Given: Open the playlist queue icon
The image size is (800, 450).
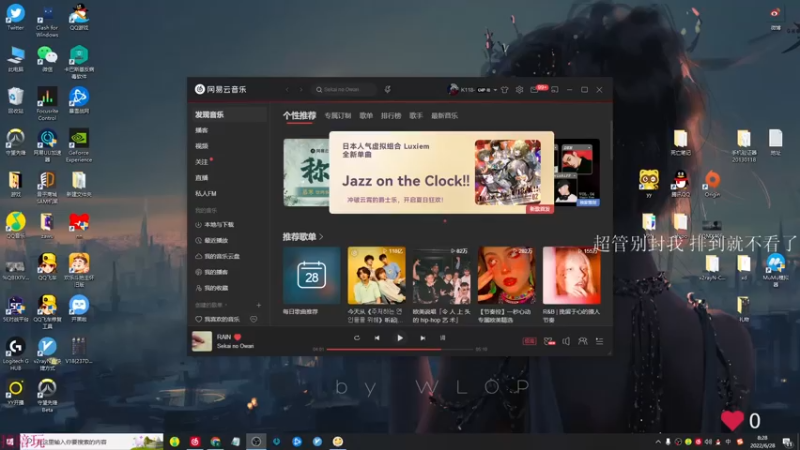Looking at the screenshot, I should coord(599,341).
